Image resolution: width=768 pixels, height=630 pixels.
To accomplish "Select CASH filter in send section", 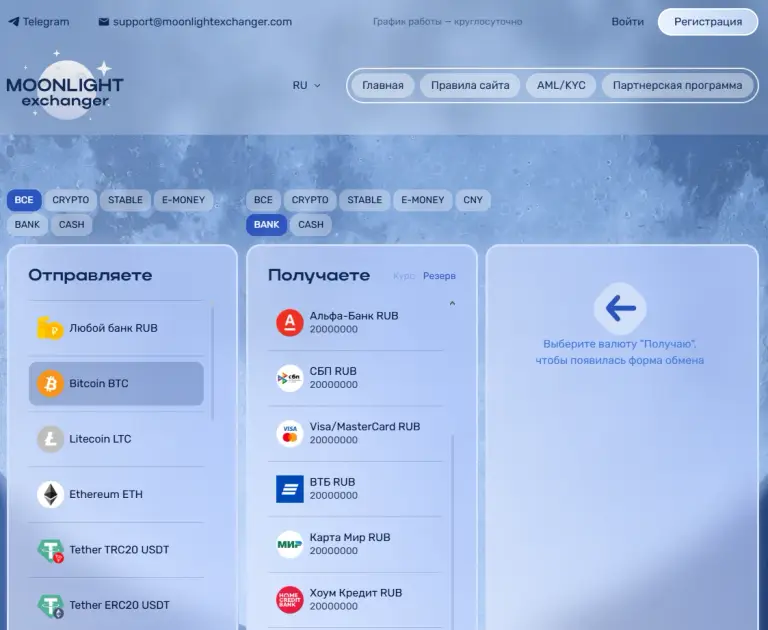I will (72, 224).
